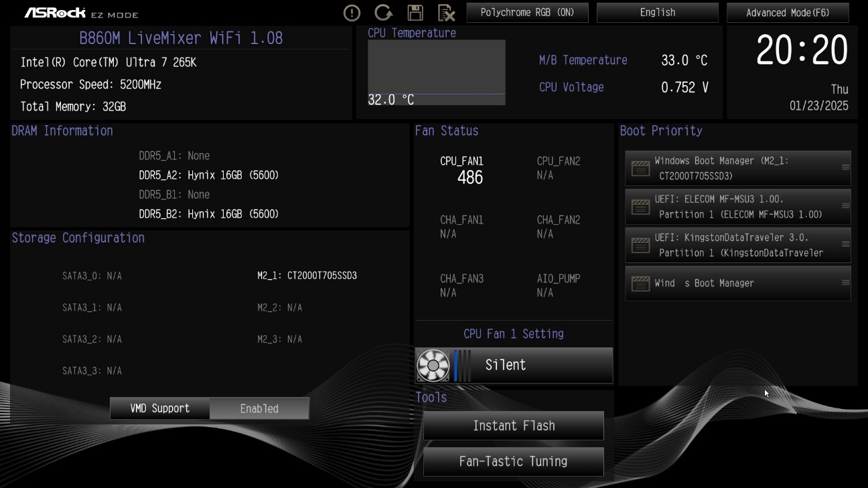868x488 pixels.
Task: Select the Windows Boot Manager M2_1 device icon
Action: pyautogui.click(x=640, y=169)
